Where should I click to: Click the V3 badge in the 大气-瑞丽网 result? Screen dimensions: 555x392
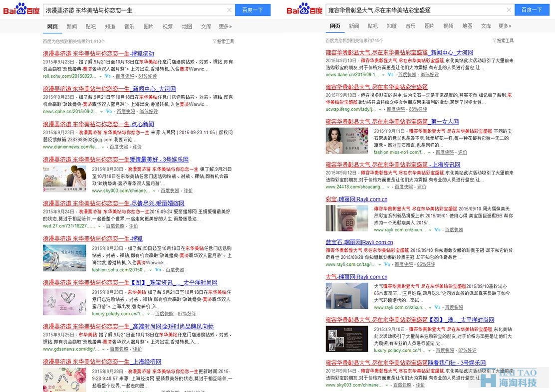(x=437, y=307)
